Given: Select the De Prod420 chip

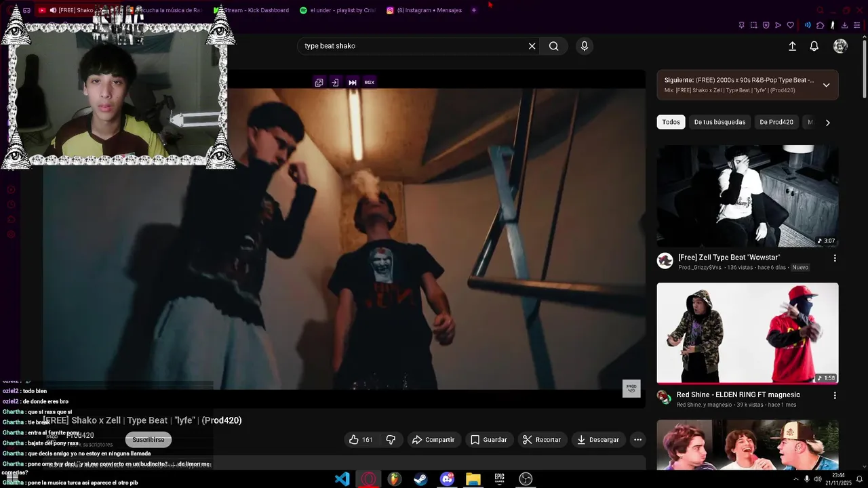Looking at the screenshot, I should (x=776, y=123).
